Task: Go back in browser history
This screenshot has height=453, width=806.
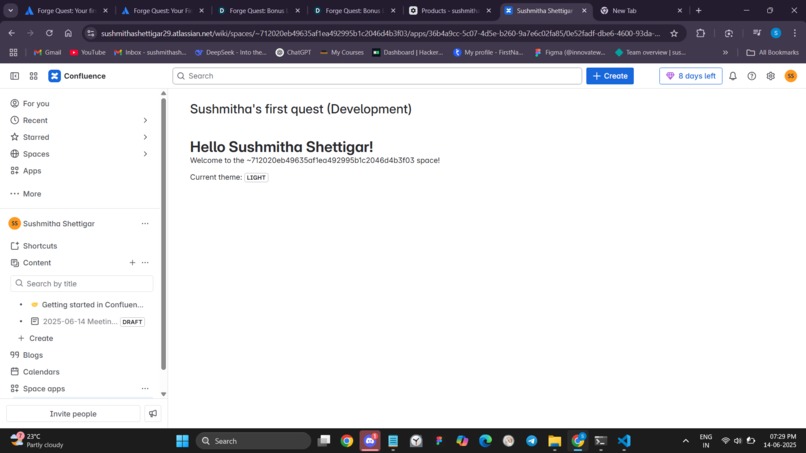Action: point(11,33)
